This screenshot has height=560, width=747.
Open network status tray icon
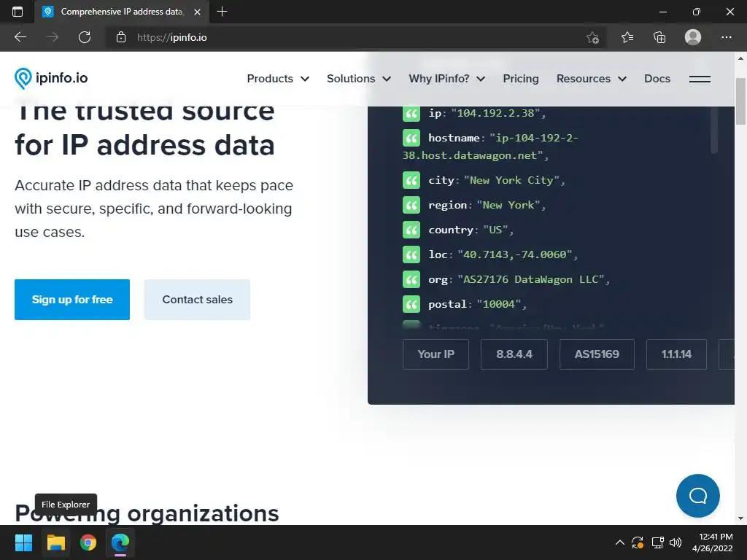tap(657, 542)
